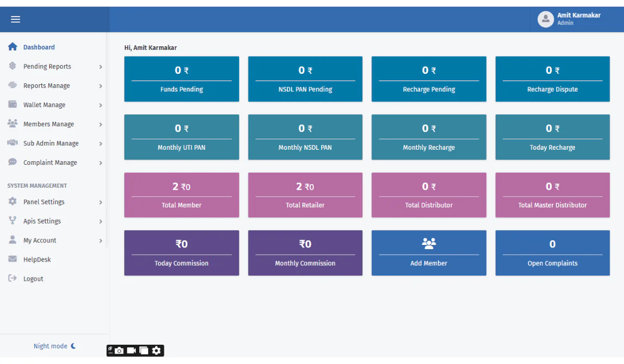The image size is (624, 364).
Task: Click the link-with-dots icon in bottom toolbar
Action: [110, 350]
